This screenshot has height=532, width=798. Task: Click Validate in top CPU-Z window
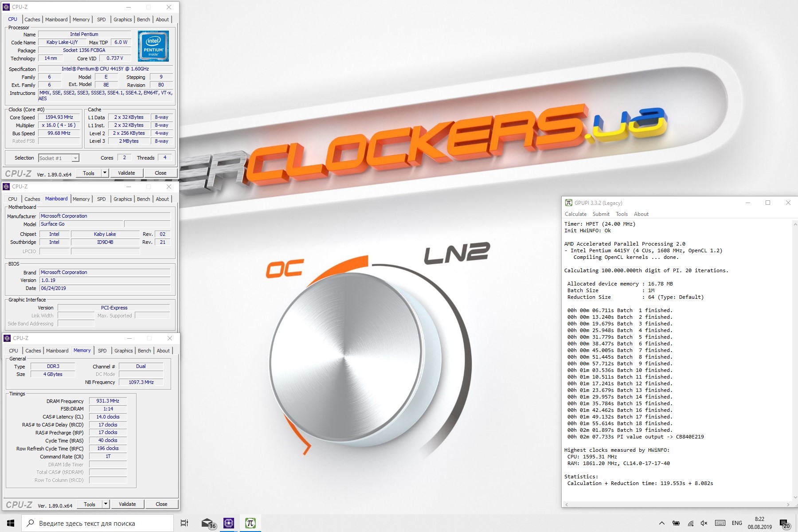point(126,173)
